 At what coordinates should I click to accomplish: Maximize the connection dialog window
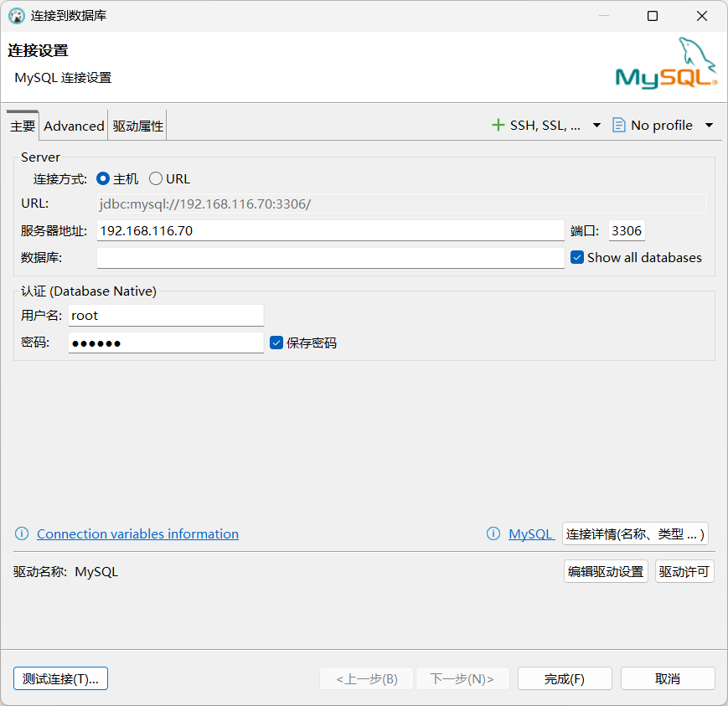pyautogui.click(x=653, y=16)
